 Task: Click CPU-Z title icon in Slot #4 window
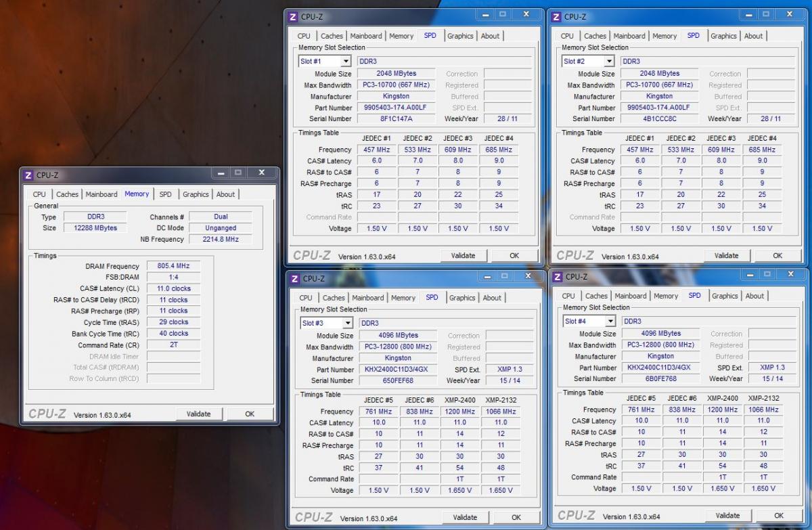click(x=557, y=277)
